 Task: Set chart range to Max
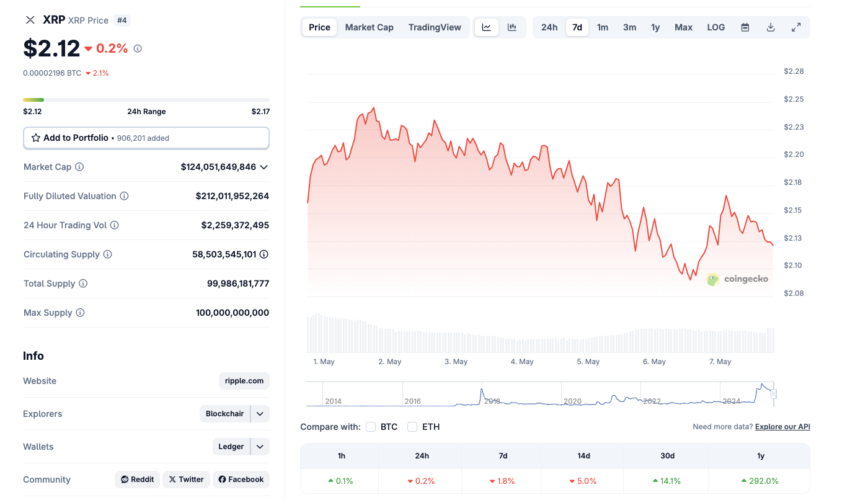pyautogui.click(x=684, y=27)
